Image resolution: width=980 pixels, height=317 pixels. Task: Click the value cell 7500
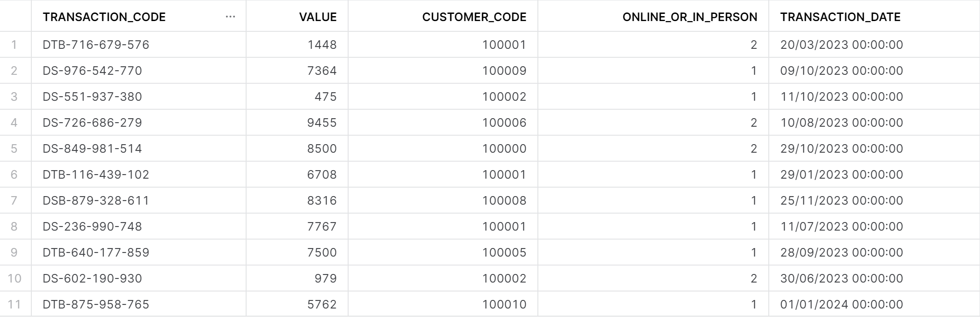click(322, 253)
